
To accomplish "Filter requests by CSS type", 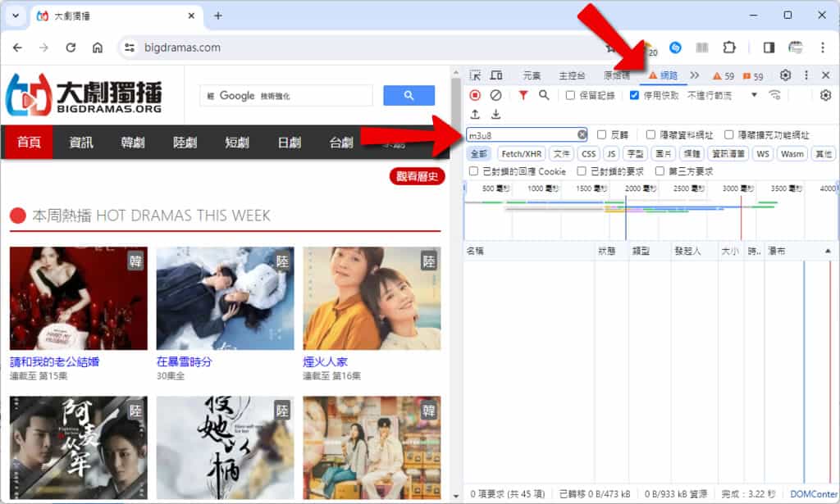I will pos(588,154).
